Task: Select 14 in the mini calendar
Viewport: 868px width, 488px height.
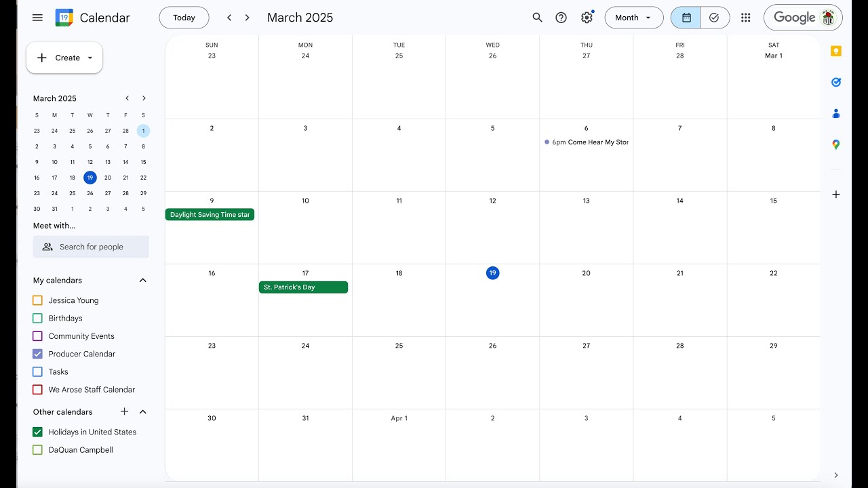Action: coord(125,162)
